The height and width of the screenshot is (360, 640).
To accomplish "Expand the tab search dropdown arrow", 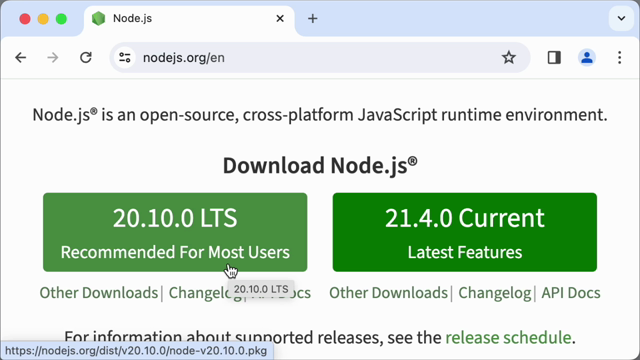I will [x=621, y=18].
